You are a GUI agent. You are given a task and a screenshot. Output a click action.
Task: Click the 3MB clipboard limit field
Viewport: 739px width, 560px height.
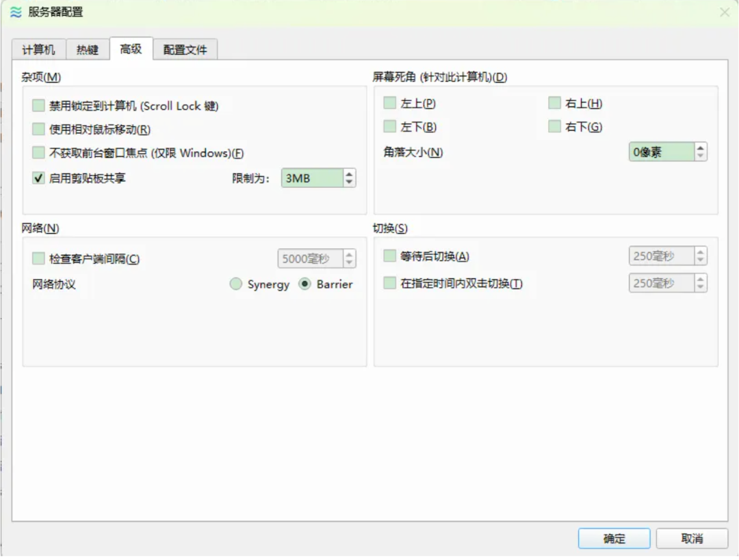click(311, 178)
